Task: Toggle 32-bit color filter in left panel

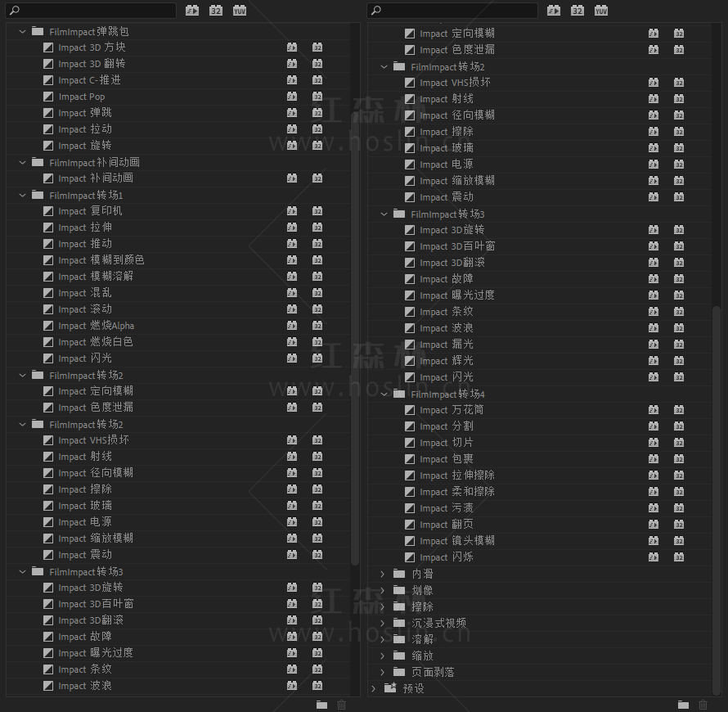Action: point(216,11)
